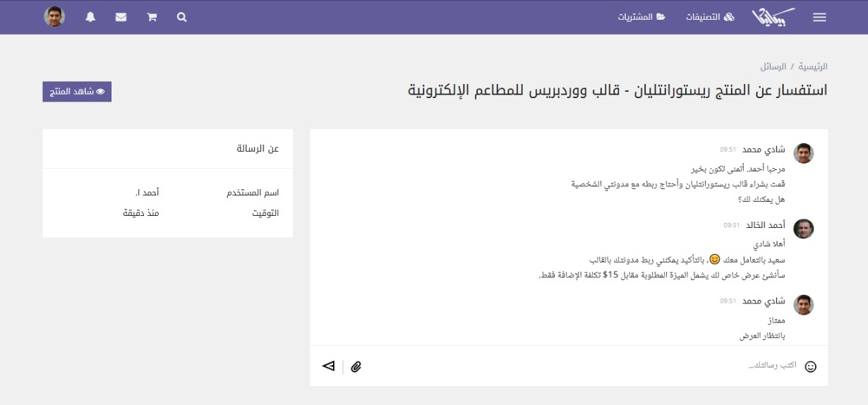Open the user profile avatar in header
Viewport: 868px width, 405px height.
pos(54,17)
